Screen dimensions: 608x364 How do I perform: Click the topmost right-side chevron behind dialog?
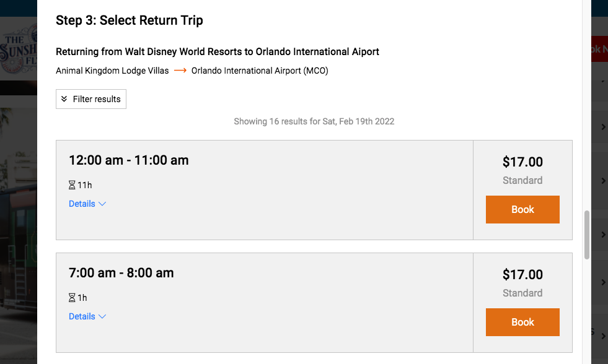[x=603, y=127]
